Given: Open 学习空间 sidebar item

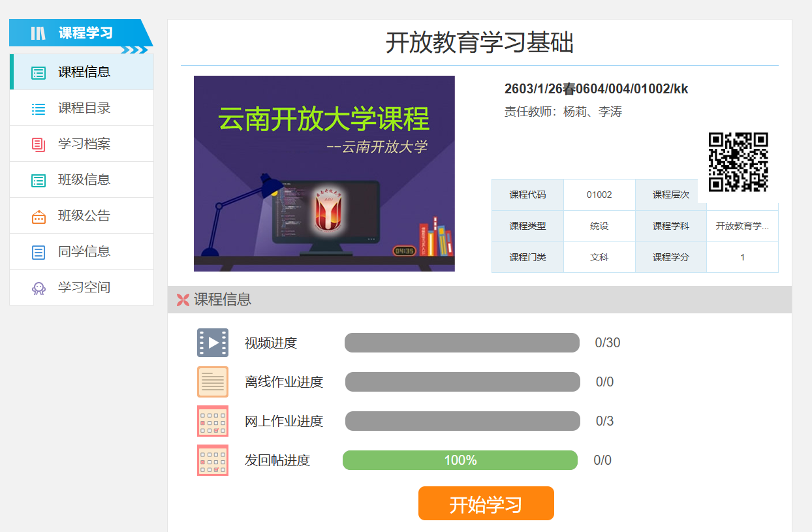Looking at the screenshot, I should click(x=82, y=287).
